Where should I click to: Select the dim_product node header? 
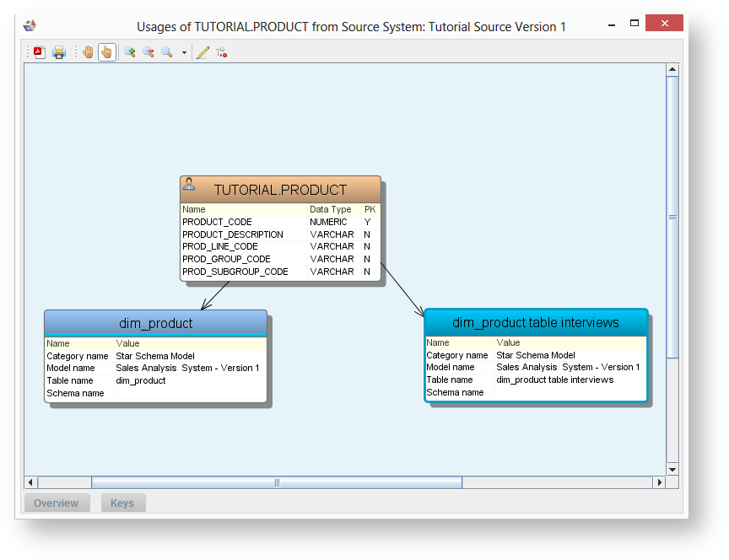[x=155, y=323]
